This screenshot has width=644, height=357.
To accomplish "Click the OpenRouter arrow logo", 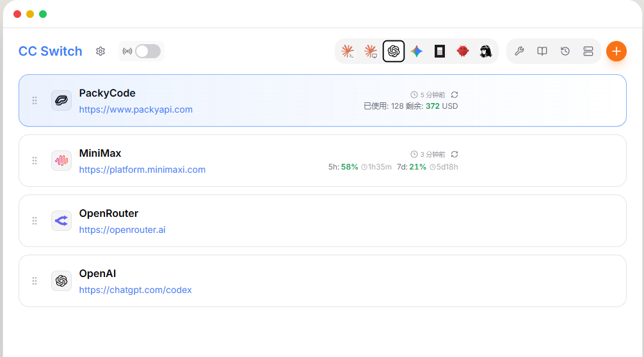I will coord(61,221).
